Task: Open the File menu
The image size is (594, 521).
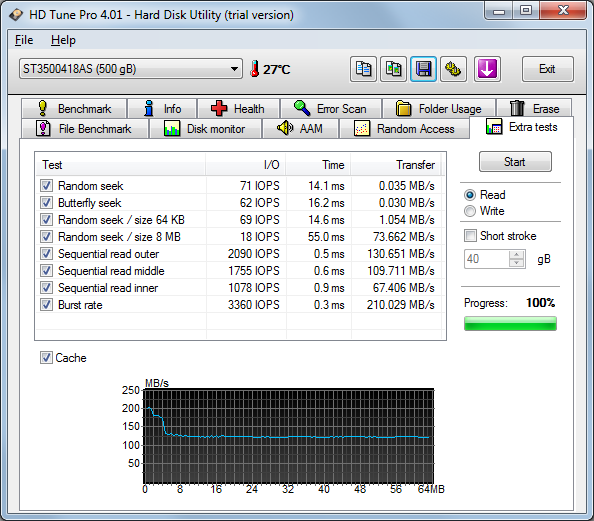Action: tap(24, 40)
